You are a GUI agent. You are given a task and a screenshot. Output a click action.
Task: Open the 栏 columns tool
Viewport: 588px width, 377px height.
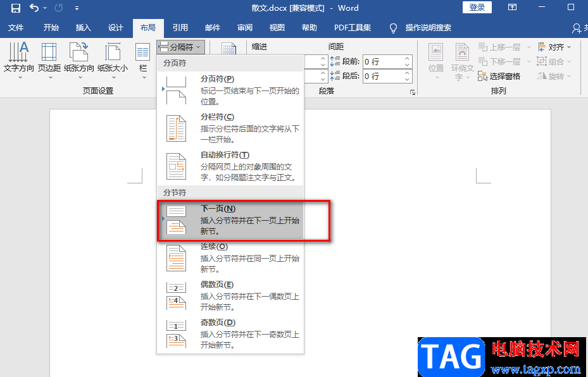tap(143, 61)
